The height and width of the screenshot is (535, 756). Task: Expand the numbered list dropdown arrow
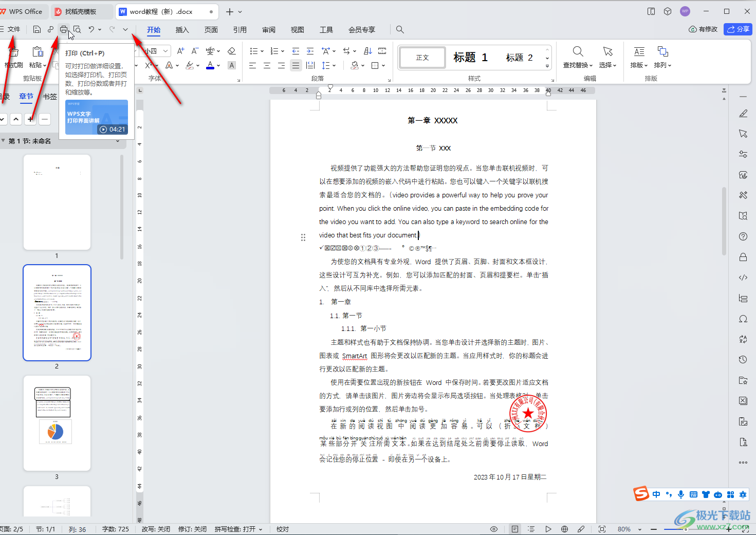(283, 51)
